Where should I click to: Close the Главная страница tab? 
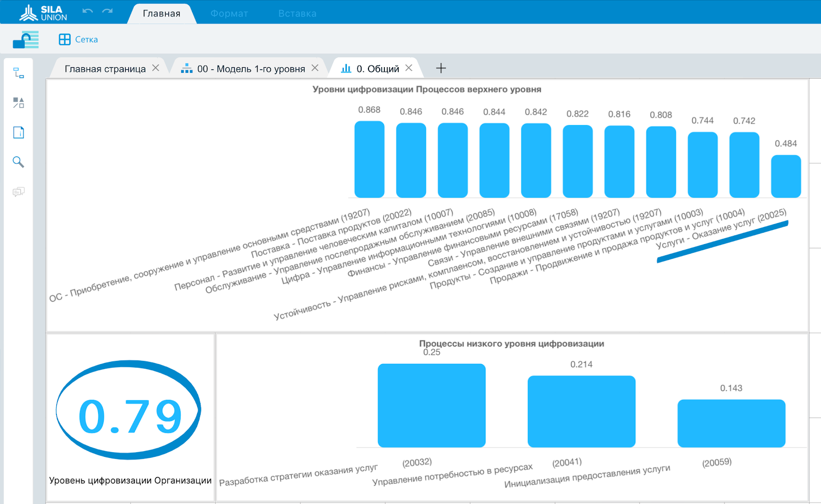click(x=155, y=68)
